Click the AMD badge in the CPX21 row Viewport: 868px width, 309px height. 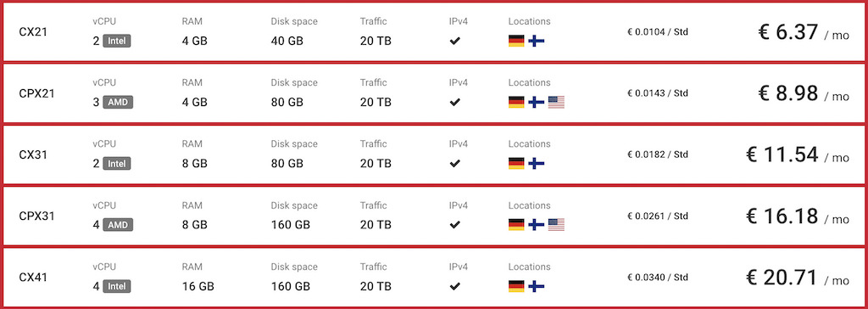point(118,102)
